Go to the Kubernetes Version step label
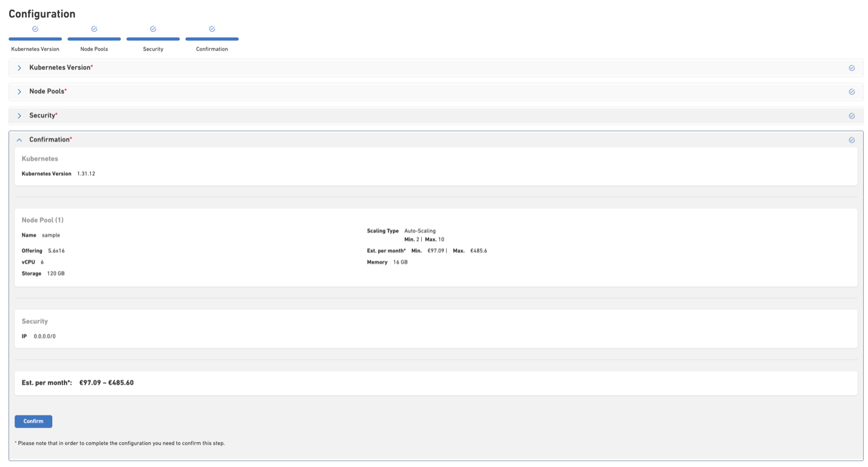Screen dimensions: 868x467 [x=35, y=49]
